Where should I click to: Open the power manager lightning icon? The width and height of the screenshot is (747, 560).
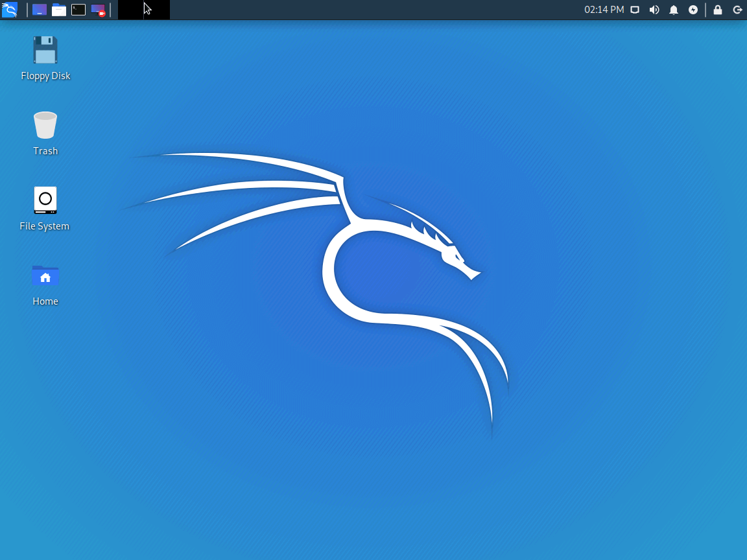[693, 10]
